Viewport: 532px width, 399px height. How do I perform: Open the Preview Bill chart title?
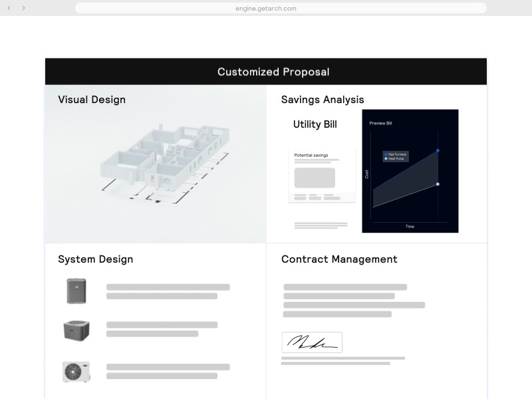tap(380, 123)
